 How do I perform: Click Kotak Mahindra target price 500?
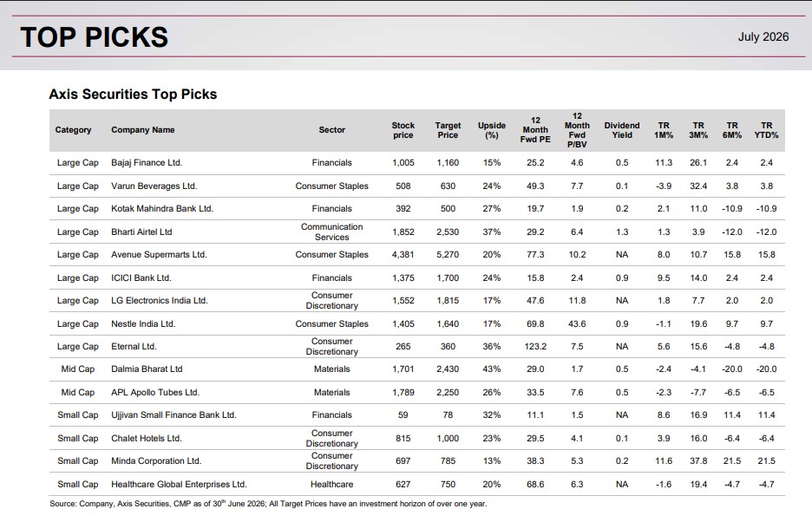[x=448, y=209]
